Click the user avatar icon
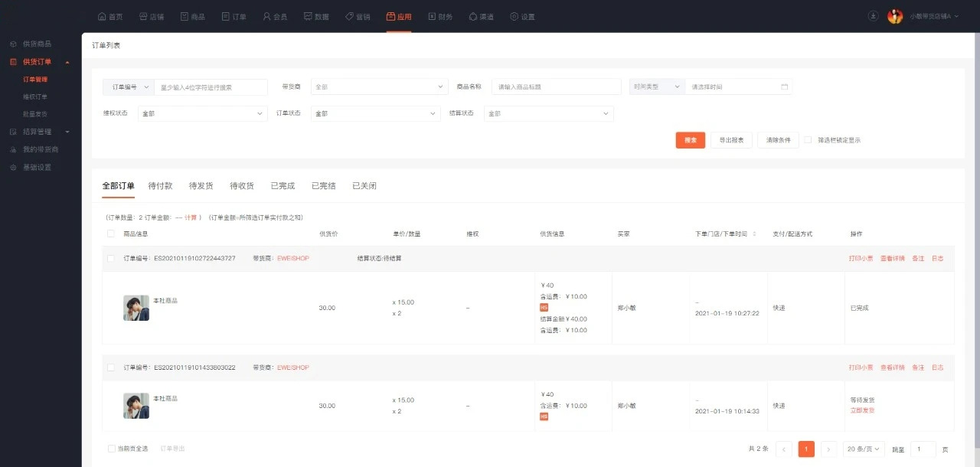The width and height of the screenshot is (980, 467). (895, 16)
